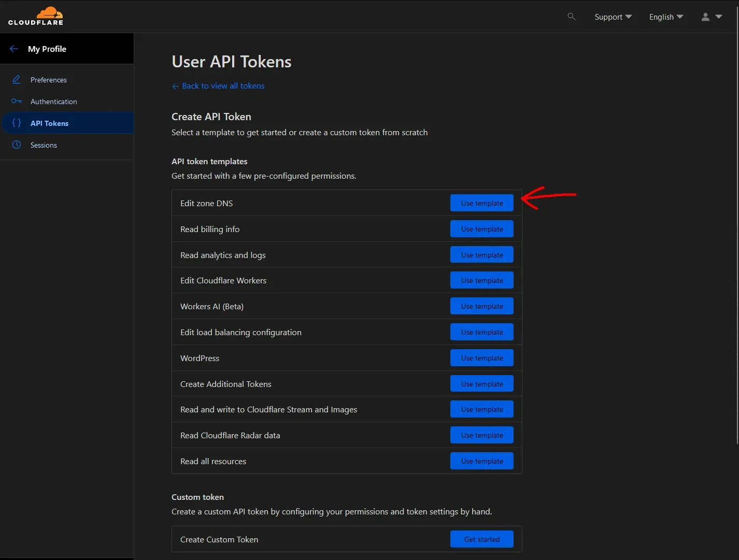Click the back arrow next to My Profile

(14, 48)
